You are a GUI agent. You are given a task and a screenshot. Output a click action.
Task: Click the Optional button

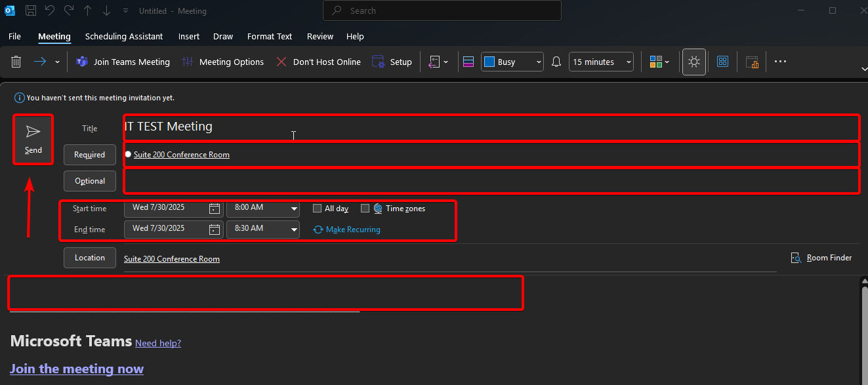coord(90,181)
